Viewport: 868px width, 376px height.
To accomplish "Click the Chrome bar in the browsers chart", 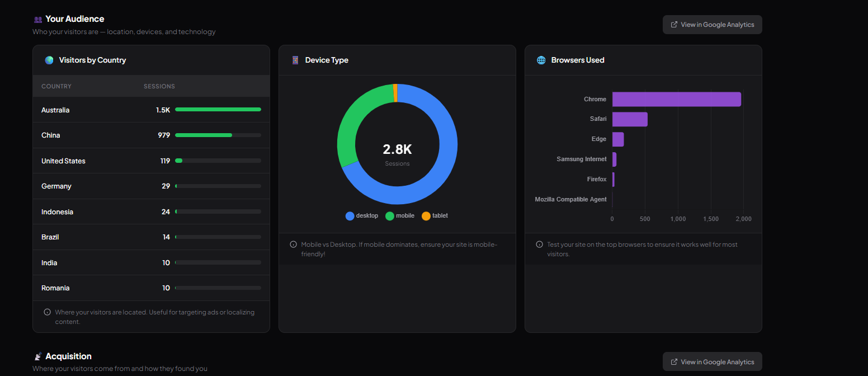I will [676, 100].
